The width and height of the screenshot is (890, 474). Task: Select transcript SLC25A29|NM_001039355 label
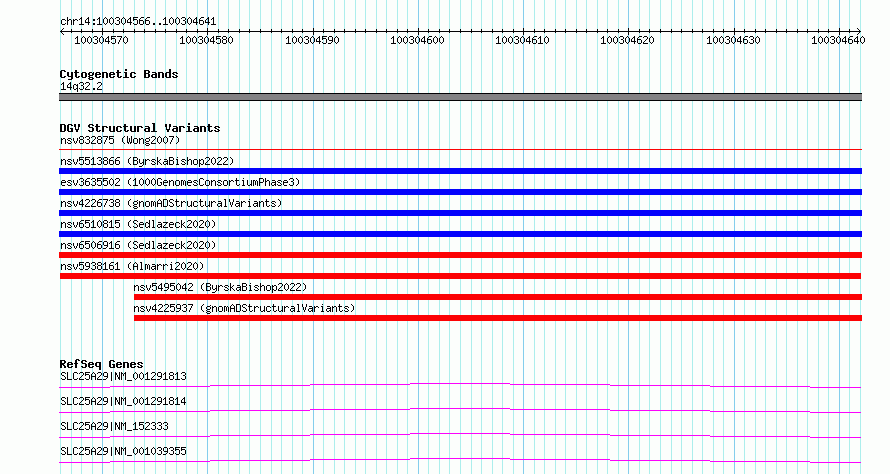[123, 451]
